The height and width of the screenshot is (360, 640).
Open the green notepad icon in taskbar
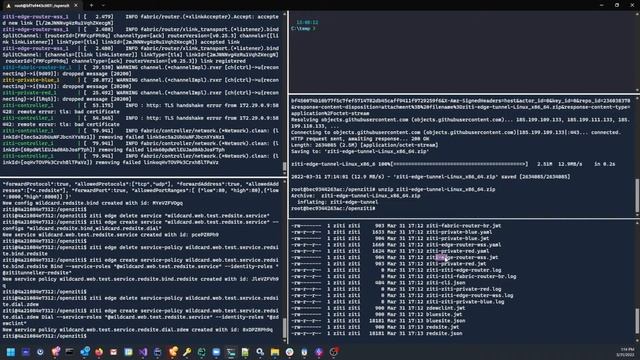(x=245, y=352)
